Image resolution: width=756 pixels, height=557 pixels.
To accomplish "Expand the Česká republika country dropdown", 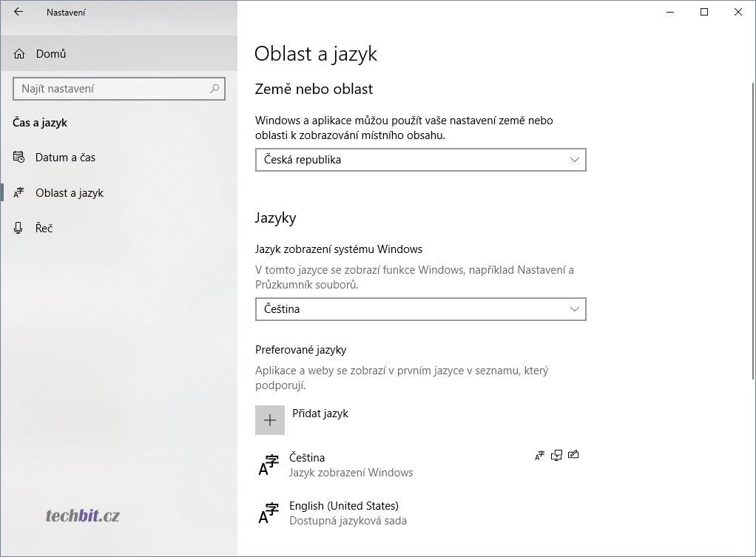I will [420, 160].
